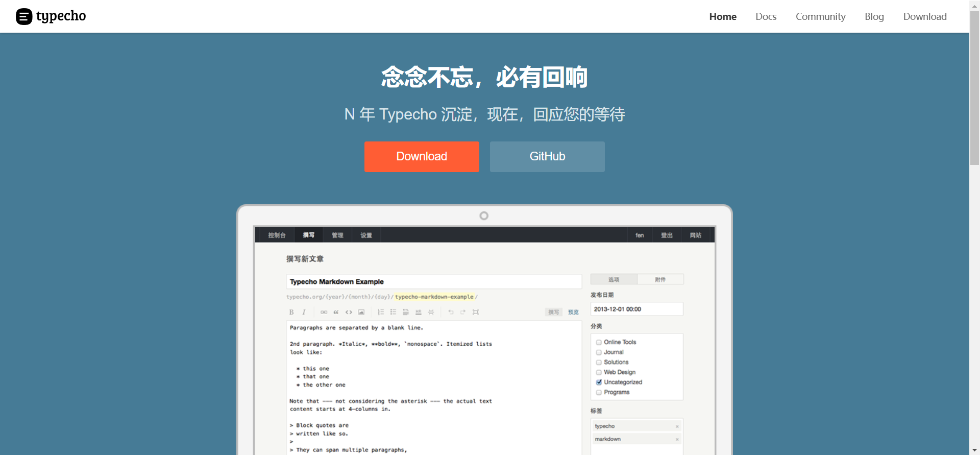Click the unordered list icon in editor

[x=393, y=312]
